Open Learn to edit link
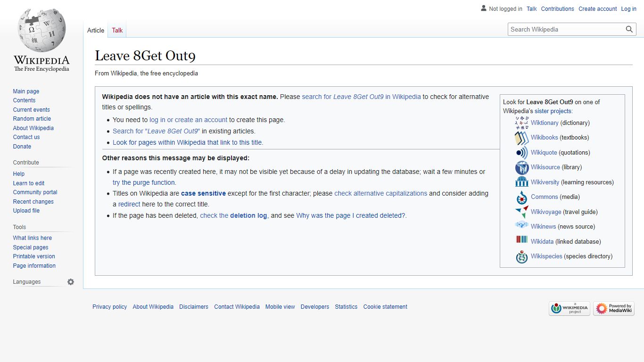 pyautogui.click(x=29, y=183)
